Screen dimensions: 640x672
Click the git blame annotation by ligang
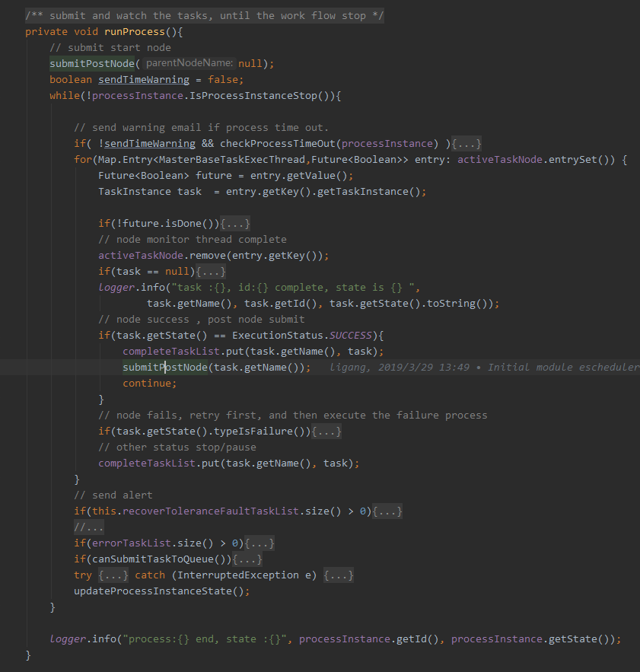click(x=485, y=368)
